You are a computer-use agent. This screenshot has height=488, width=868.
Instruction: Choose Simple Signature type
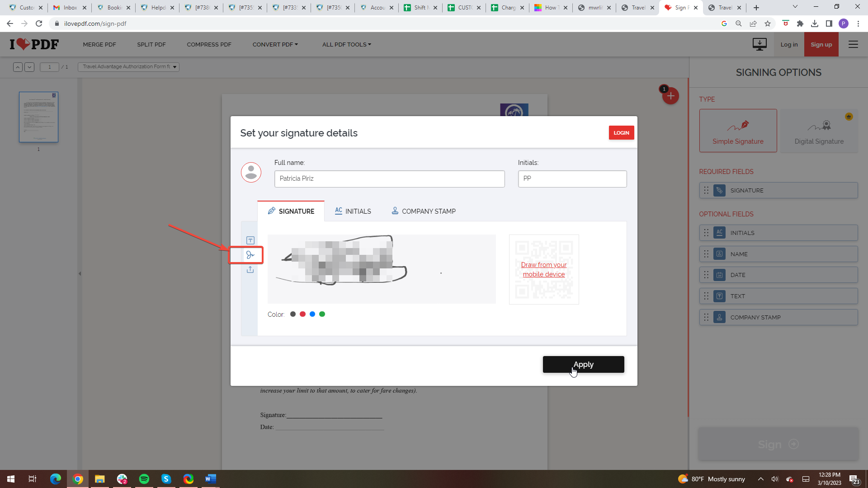738,131
